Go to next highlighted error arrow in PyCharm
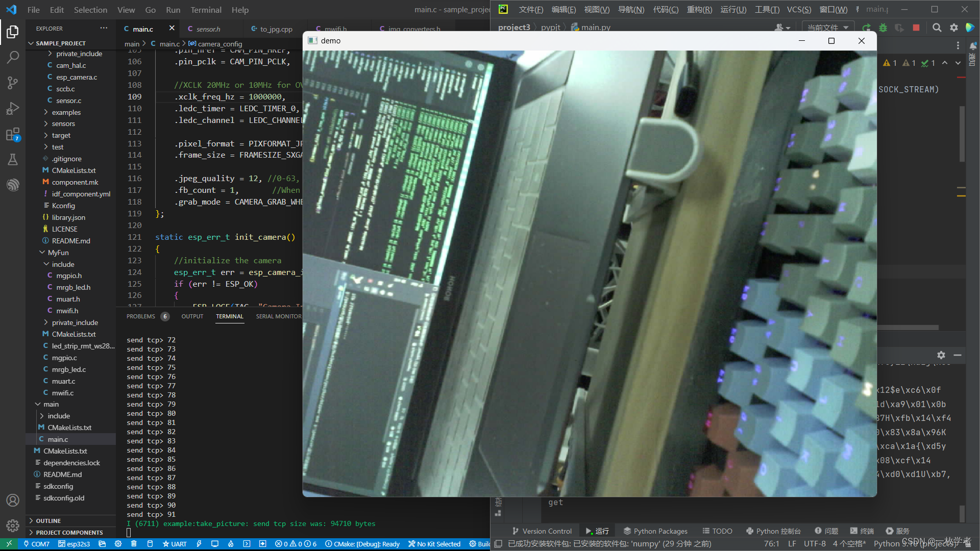 coord(958,63)
